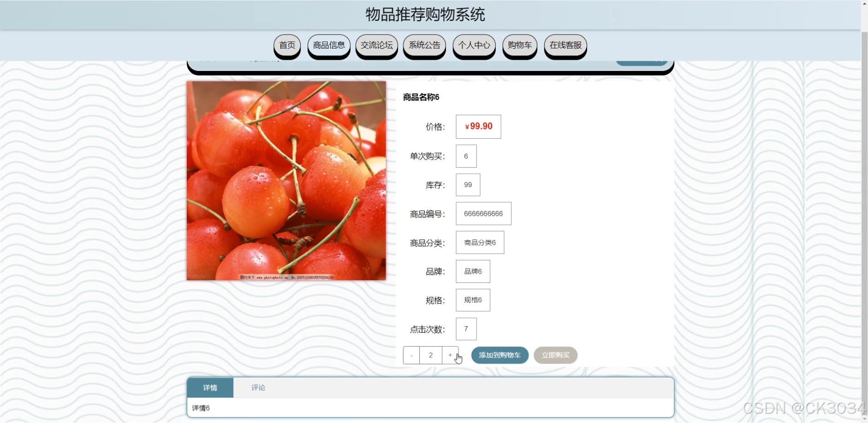Switch to the 评论 tab
The width and height of the screenshot is (868, 423).
(x=258, y=388)
